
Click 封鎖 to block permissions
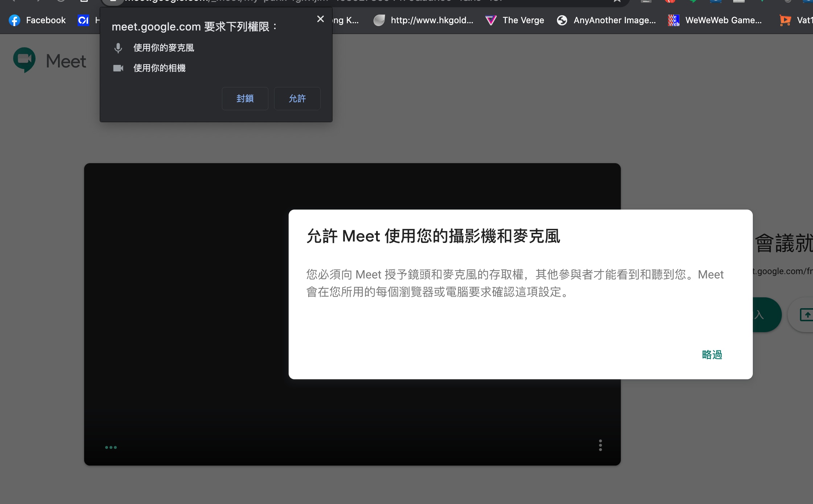click(x=245, y=99)
